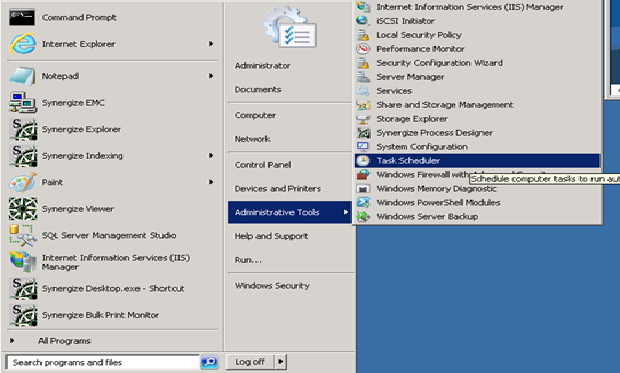Launch Internet Explorer from its icon
Image resolution: width=620 pixels, height=373 pixels.
click(23, 44)
